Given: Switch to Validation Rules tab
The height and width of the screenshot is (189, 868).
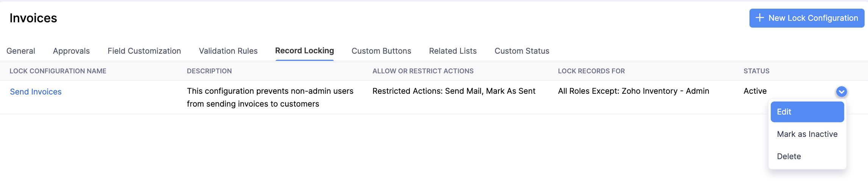Looking at the screenshot, I should tap(228, 51).
